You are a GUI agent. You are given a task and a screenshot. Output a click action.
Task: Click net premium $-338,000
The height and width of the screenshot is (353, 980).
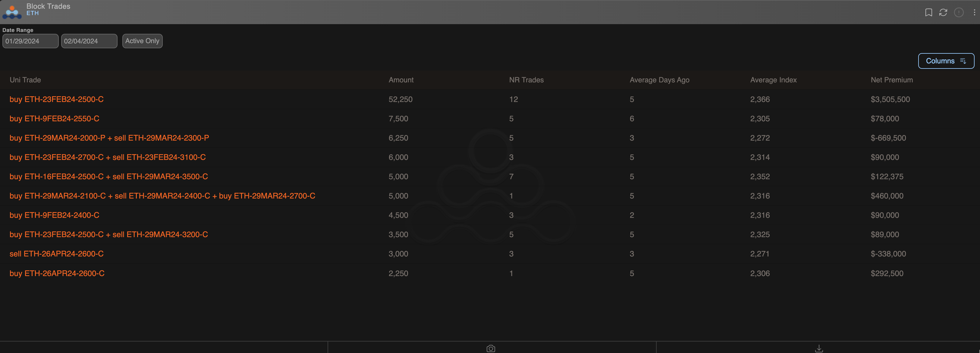click(x=888, y=254)
